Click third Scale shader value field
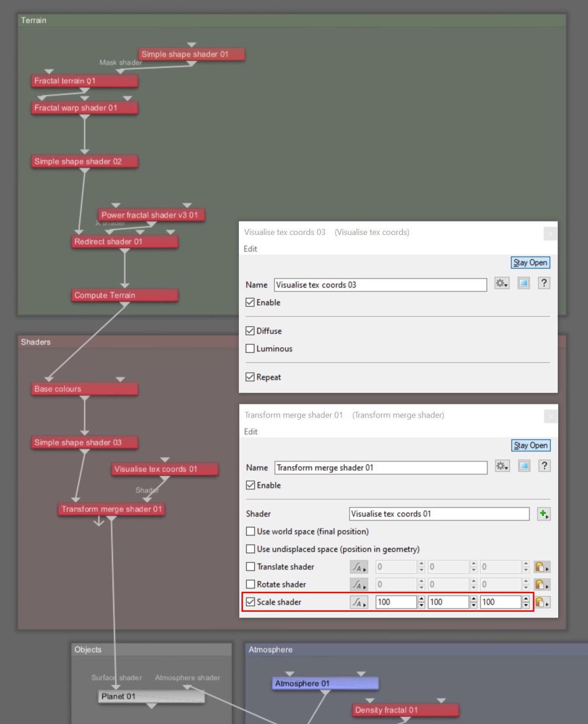The width and height of the screenshot is (588, 724). coord(501,602)
